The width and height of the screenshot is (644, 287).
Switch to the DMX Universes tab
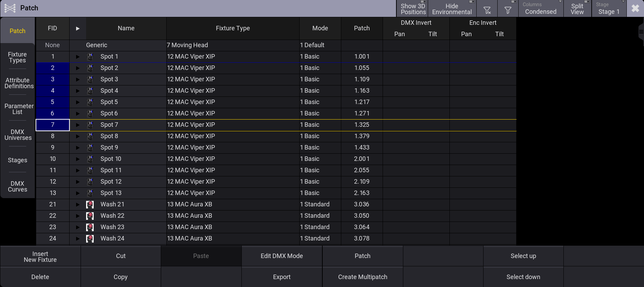[18, 135]
